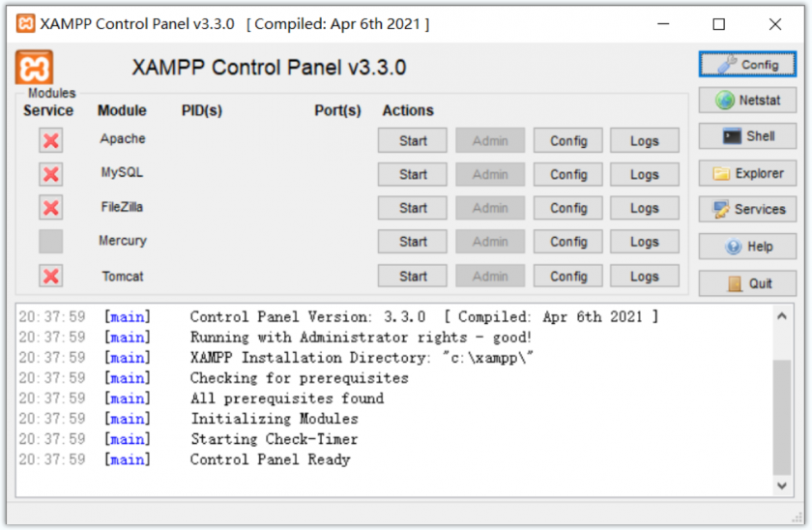Click the "Running with Administrator rights" log line
This screenshot has width=812, height=530.
pyautogui.click(x=361, y=338)
